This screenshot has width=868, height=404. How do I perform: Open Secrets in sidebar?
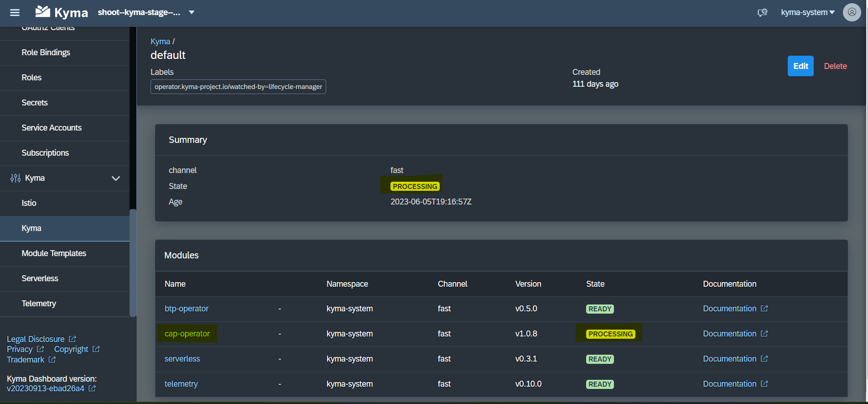65,103
